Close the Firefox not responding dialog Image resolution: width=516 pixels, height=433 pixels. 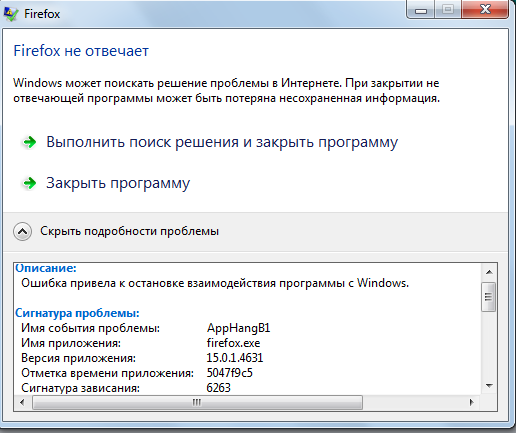(485, 9)
